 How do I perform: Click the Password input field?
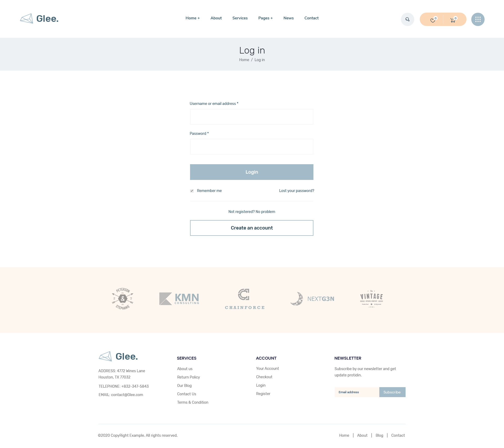[251, 147]
